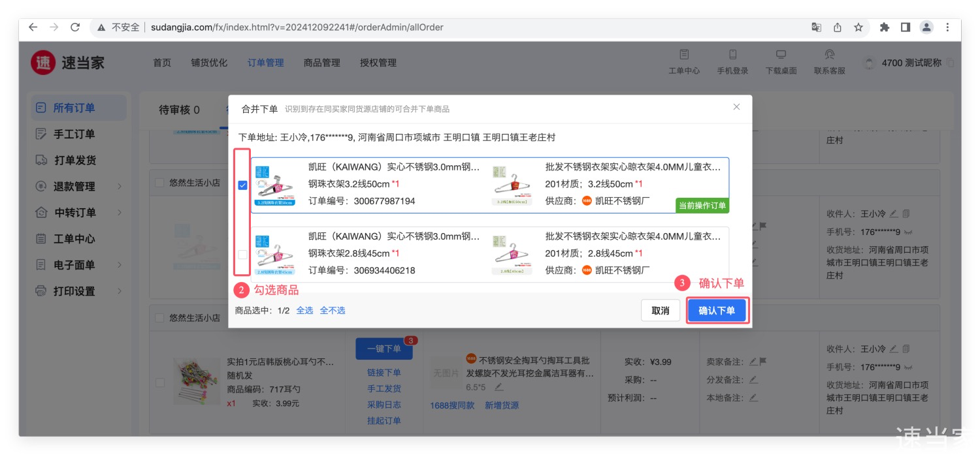Open 工单中心 icon in top header
The width and height of the screenshot is (980, 455).
683,55
